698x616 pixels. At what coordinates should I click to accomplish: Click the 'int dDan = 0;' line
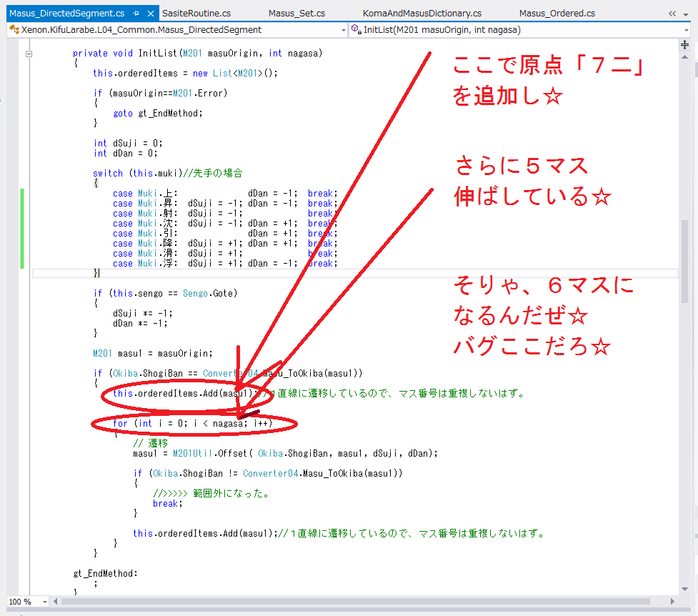click(x=125, y=153)
